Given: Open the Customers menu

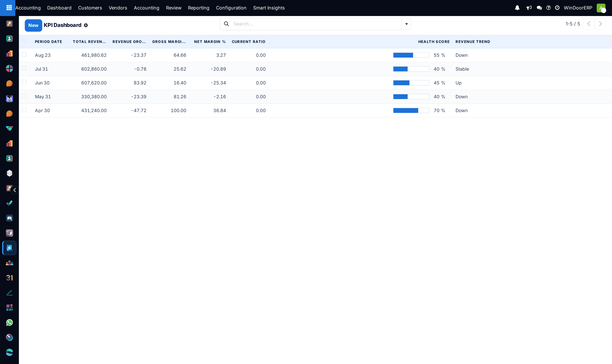Looking at the screenshot, I should [90, 8].
